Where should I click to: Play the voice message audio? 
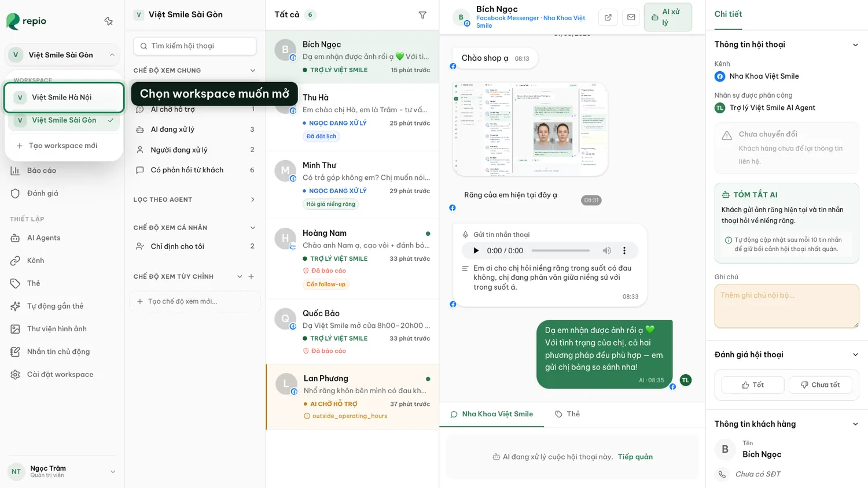[x=476, y=250]
